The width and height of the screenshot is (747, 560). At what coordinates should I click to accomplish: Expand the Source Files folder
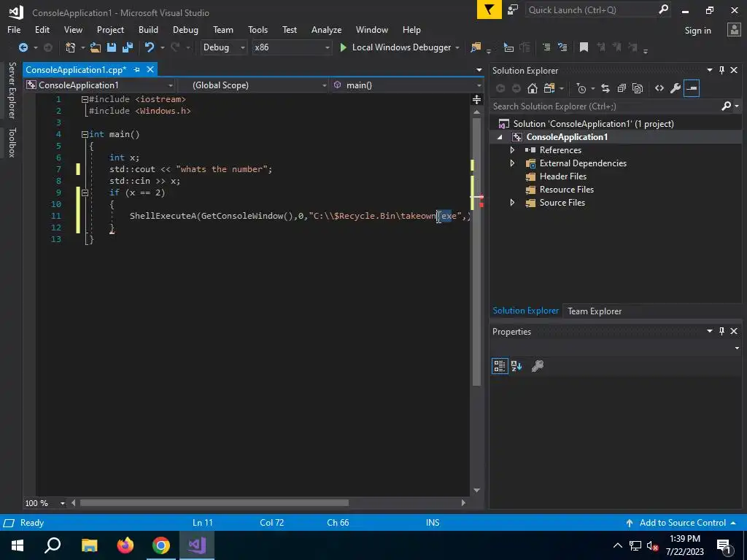pos(512,203)
